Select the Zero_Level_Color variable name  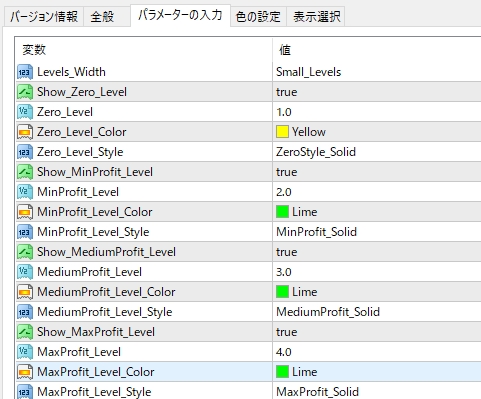(82, 132)
